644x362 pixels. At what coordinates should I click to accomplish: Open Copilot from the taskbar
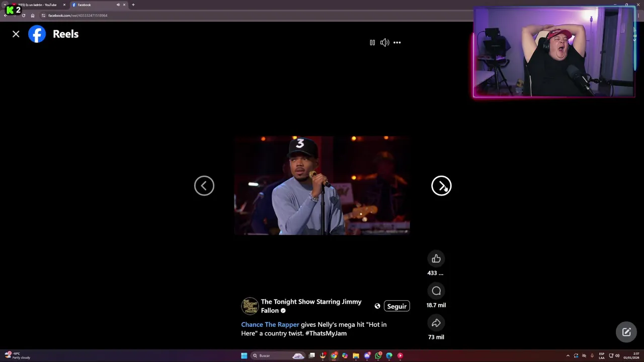[345, 356]
